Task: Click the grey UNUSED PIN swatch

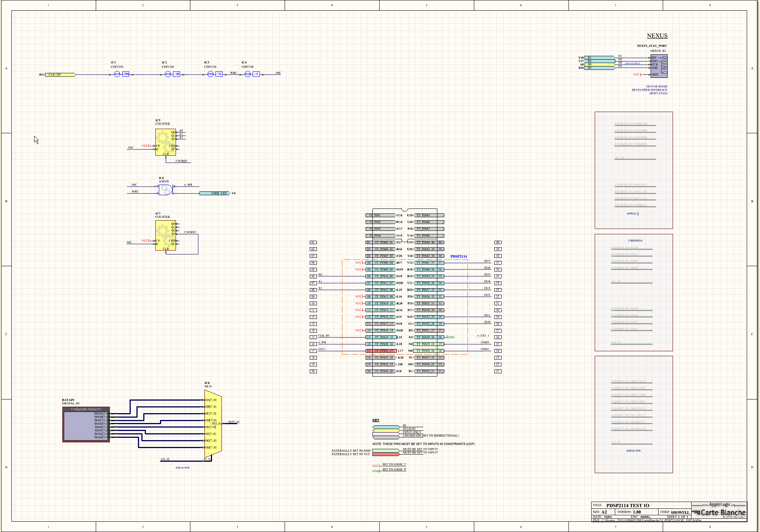Action: pyautogui.click(x=386, y=437)
